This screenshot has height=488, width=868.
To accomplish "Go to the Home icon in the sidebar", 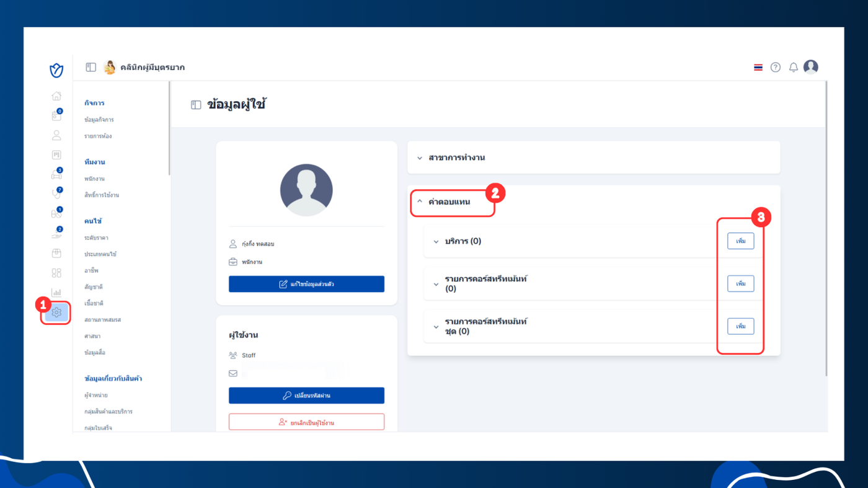I will [56, 96].
